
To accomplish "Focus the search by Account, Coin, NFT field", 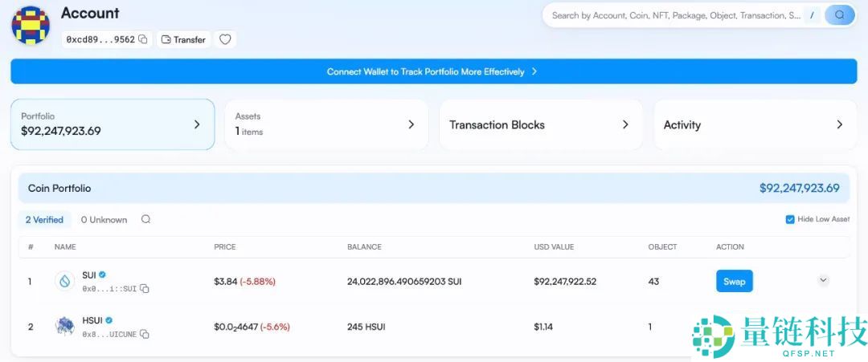I will [677, 15].
